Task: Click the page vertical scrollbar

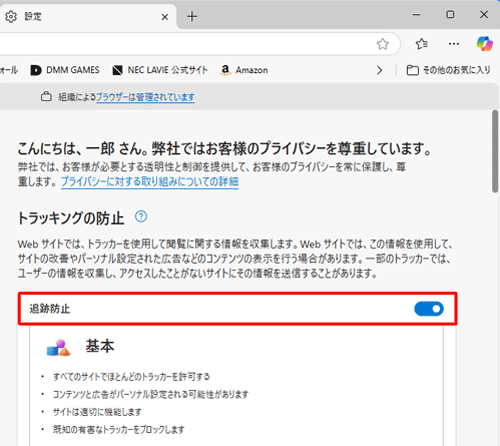Action: click(495, 152)
